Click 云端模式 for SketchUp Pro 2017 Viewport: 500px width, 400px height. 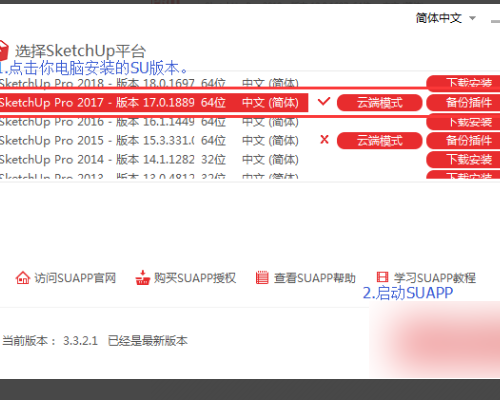point(380,103)
